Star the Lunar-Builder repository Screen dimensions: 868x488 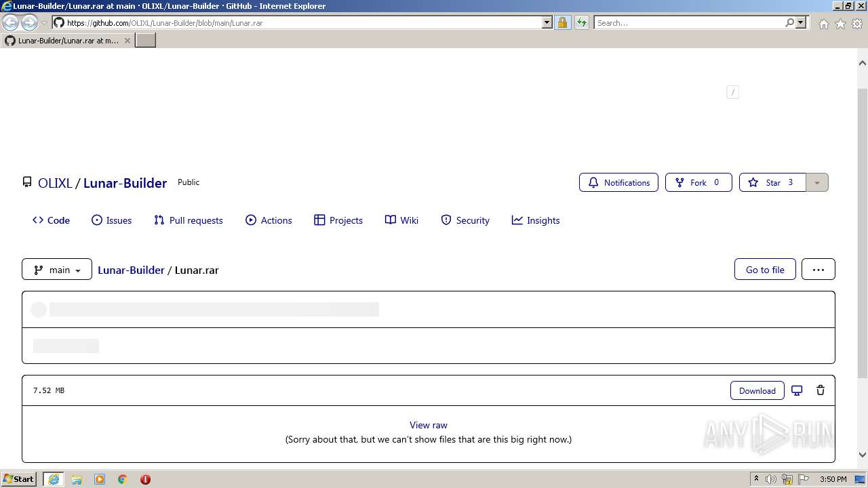click(772, 182)
